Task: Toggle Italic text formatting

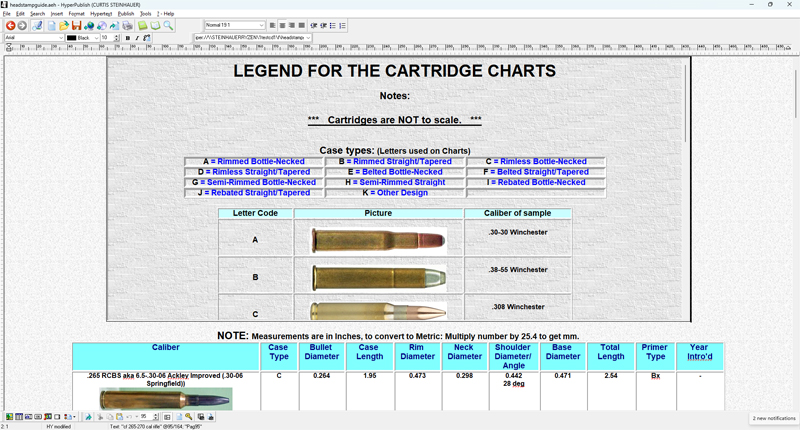Action: 137,38
